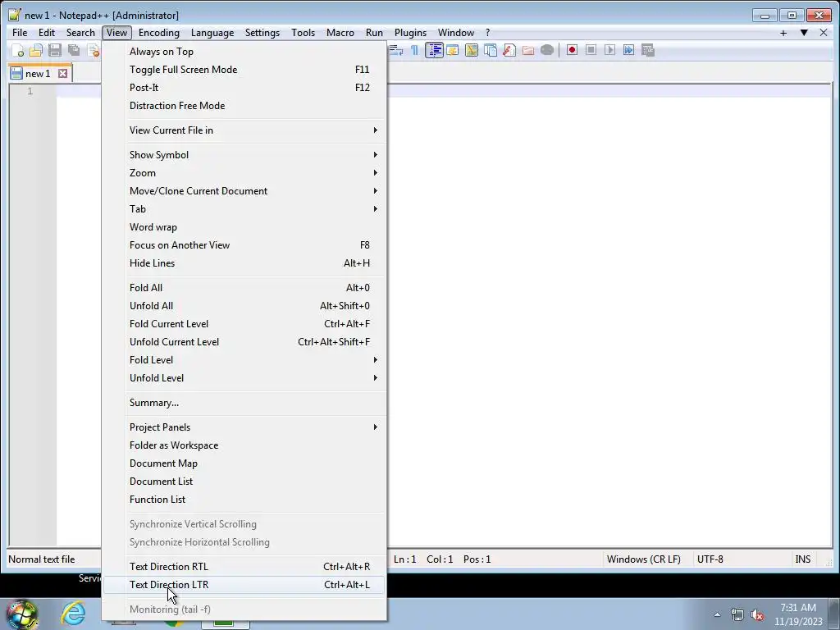
Task: Toggle Document Map menu entry
Action: [x=244, y=463]
